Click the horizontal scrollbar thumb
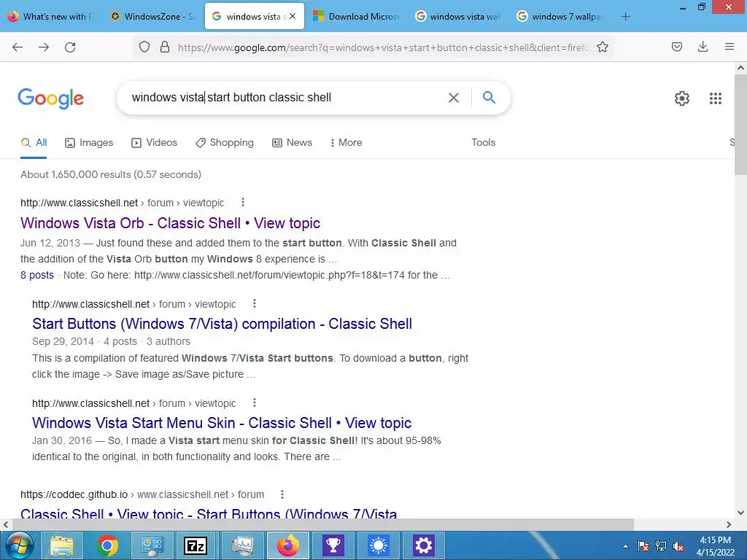This screenshot has width=747, height=560. 322,524
